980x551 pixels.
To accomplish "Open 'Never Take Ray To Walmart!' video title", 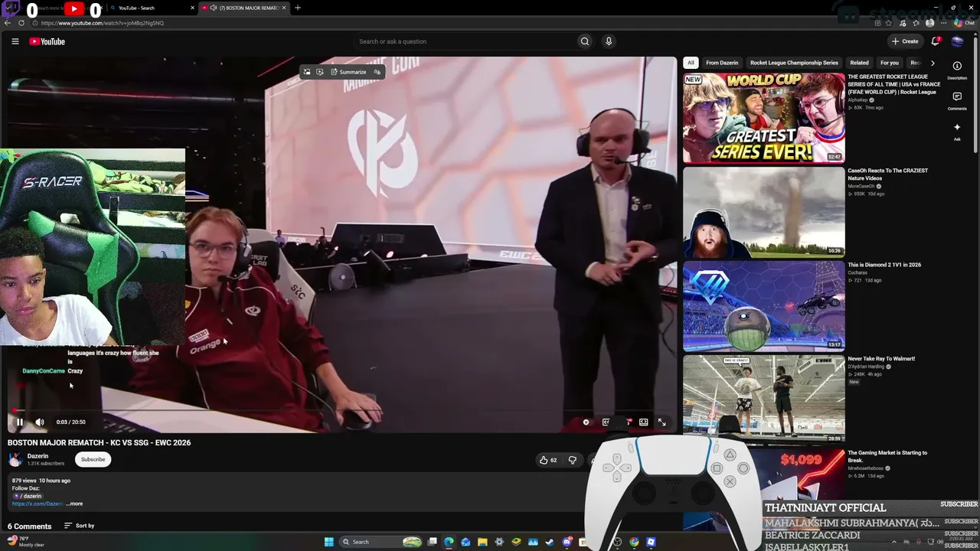I will [x=881, y=359].
